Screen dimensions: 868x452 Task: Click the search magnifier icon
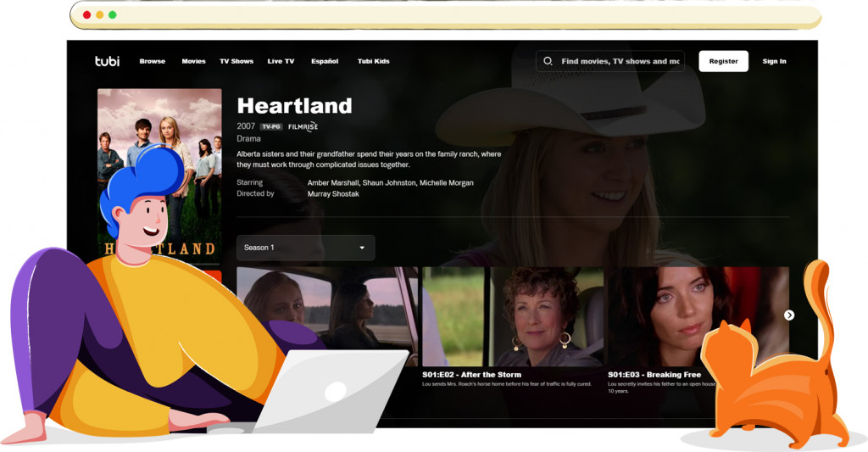tap(548, 61)
